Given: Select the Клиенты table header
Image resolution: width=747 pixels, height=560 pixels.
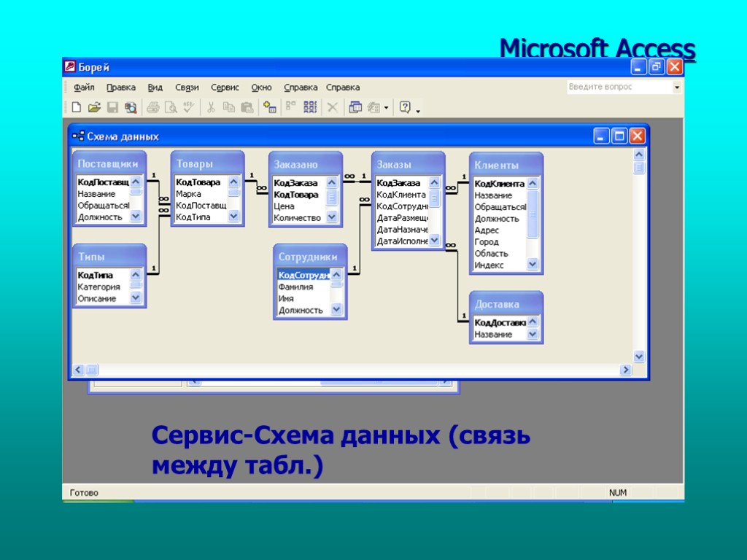Looking at the screenshot, I should (x=506, y=166).
